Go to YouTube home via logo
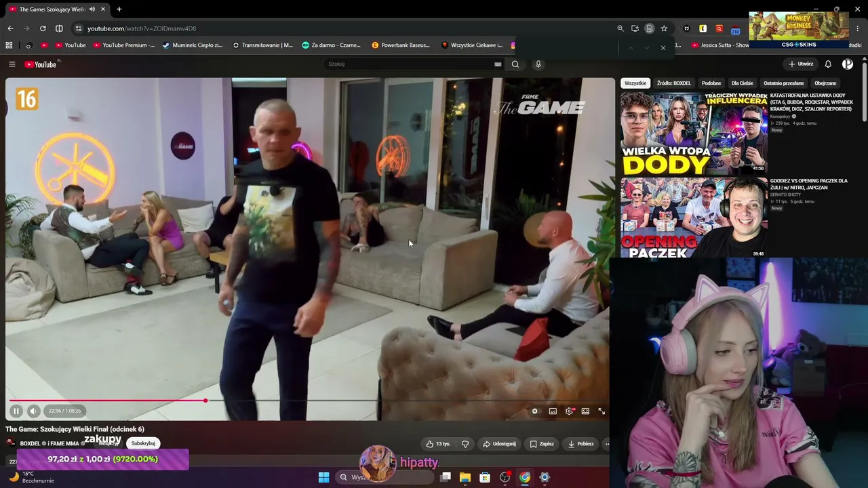 (x=41, y=64)
